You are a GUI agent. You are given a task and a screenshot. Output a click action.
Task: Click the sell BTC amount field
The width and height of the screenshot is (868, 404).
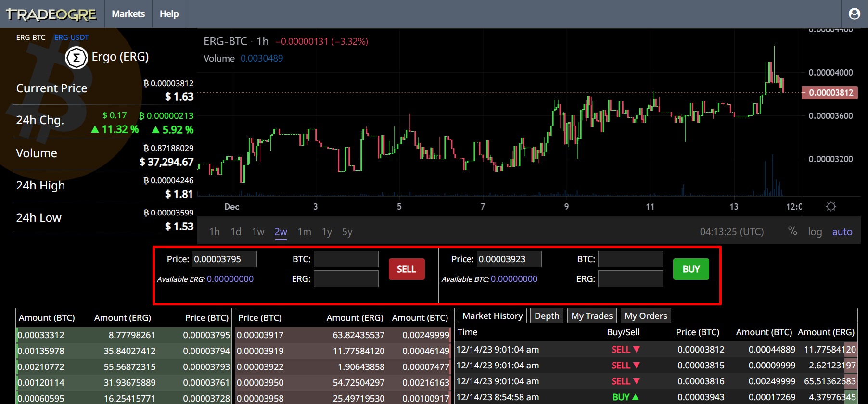click(346, 259)
